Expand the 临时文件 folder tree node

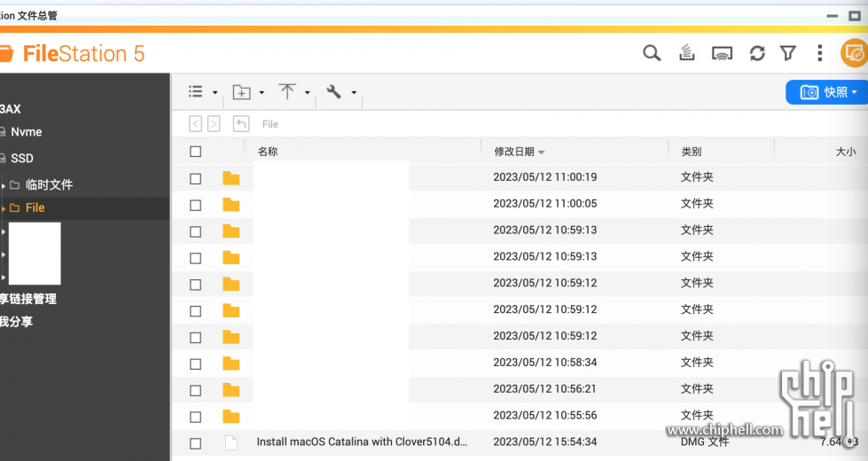pos(4,185)
